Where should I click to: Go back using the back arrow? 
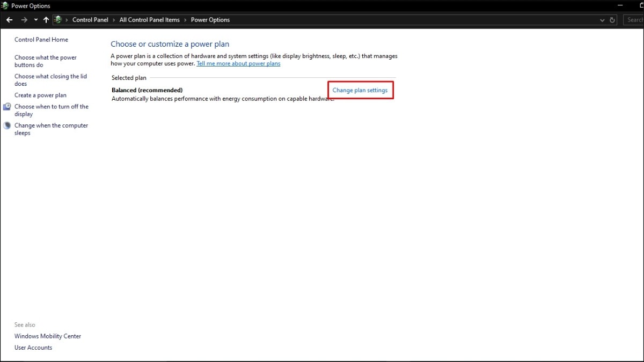(x=9, y=20)
